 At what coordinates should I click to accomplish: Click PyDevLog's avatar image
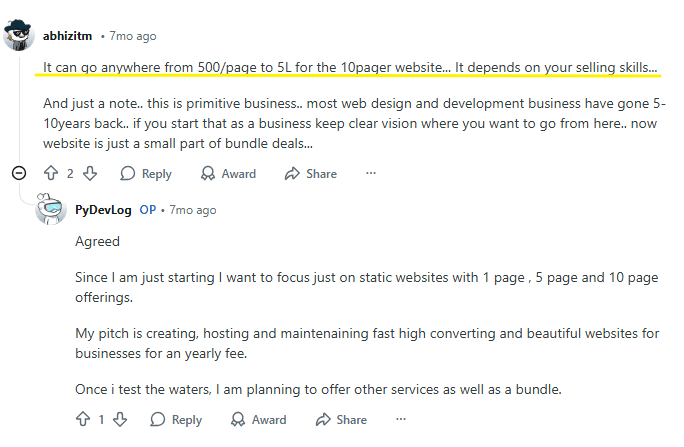51,210
